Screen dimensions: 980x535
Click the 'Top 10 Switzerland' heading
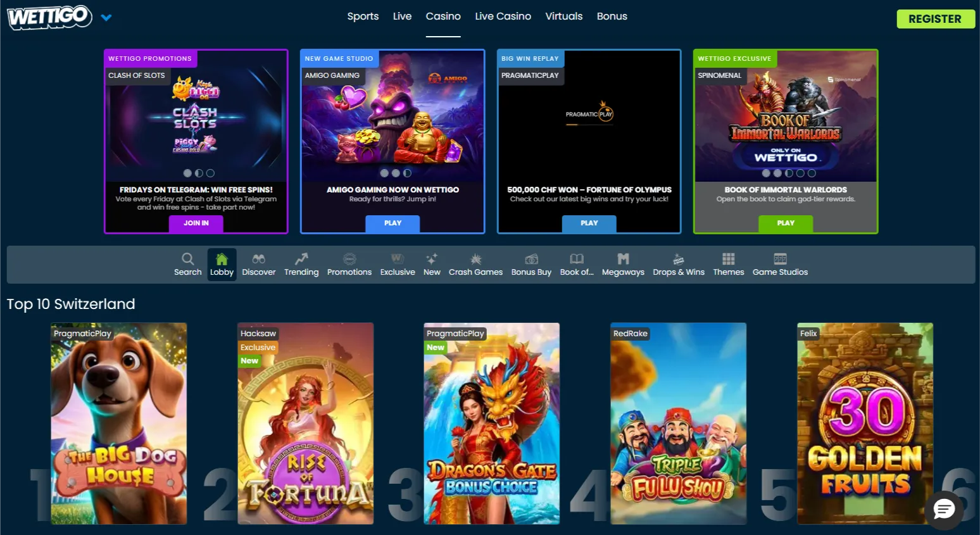71,304
